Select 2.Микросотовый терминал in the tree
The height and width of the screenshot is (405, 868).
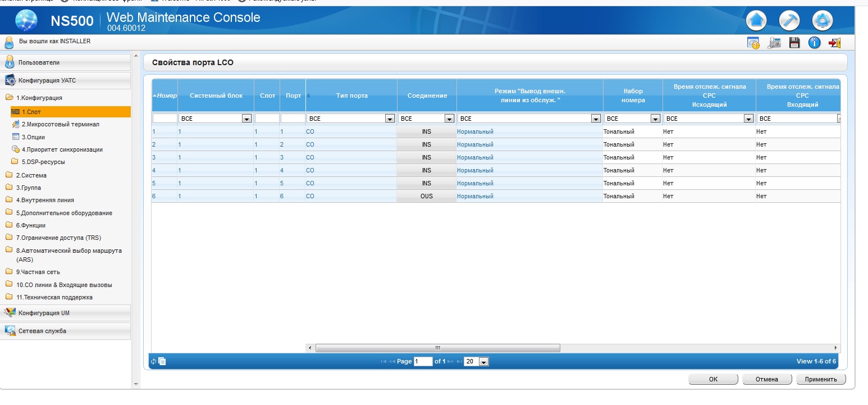pyautogui.click(x=60, y=124)
